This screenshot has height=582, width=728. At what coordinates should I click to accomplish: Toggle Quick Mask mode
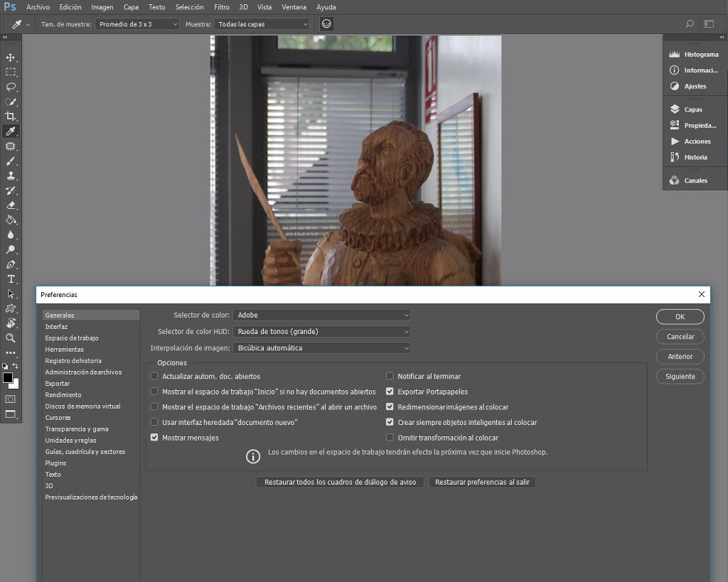10,399
